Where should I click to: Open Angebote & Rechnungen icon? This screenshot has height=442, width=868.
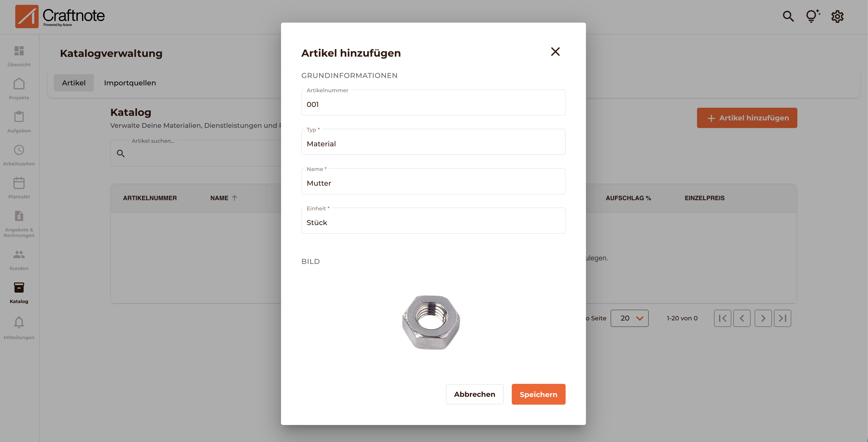(x=19, y=216)
